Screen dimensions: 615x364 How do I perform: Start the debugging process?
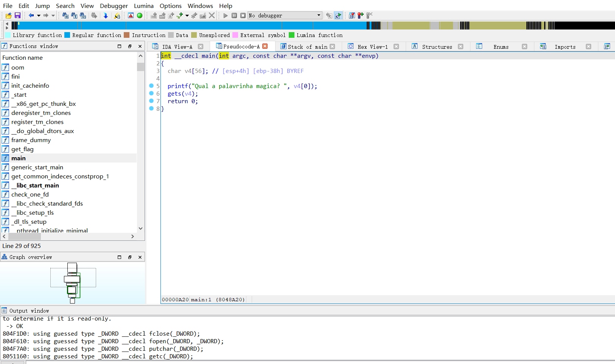click(x=226, y=15)
